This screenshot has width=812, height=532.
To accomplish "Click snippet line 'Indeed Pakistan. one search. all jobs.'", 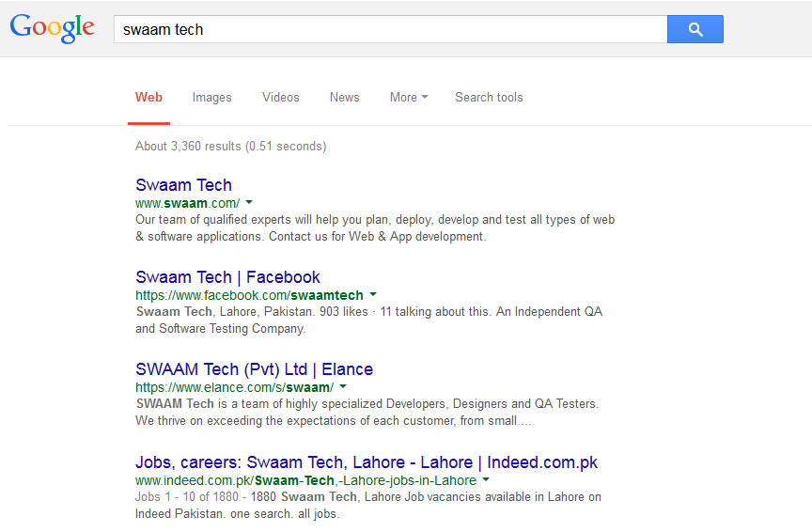I will 238,514.
